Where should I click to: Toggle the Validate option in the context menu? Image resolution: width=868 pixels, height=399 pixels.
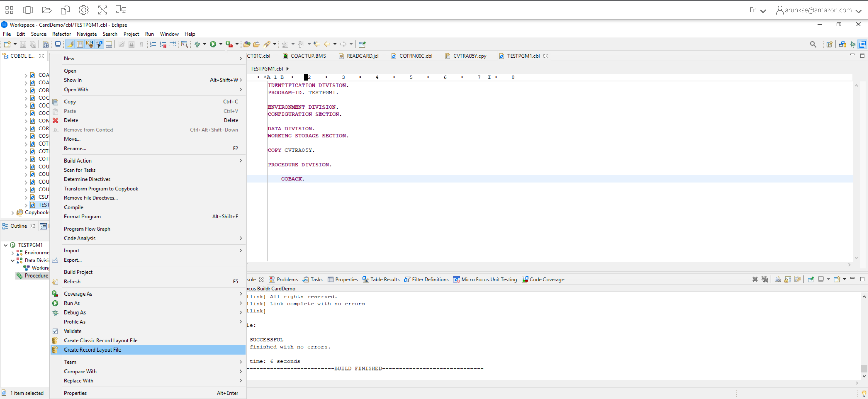pos(73,331)
